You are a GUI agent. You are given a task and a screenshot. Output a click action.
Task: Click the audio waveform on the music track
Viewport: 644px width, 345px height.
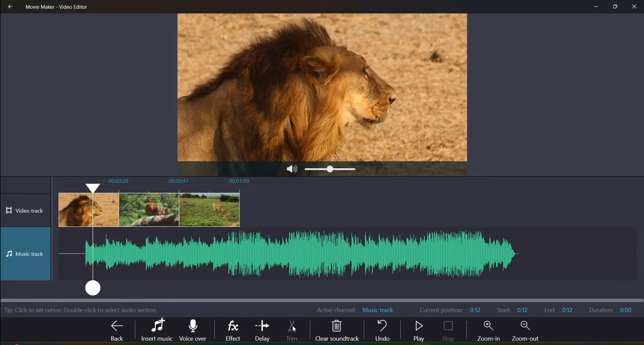click(302, 253)
